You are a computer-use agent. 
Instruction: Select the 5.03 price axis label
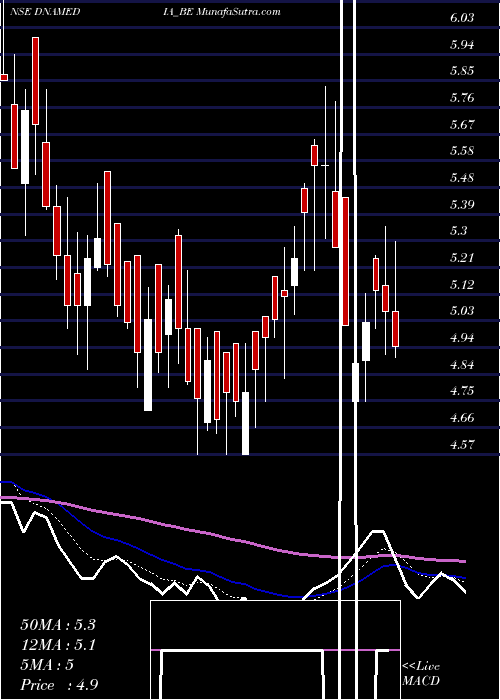[462, 311]
